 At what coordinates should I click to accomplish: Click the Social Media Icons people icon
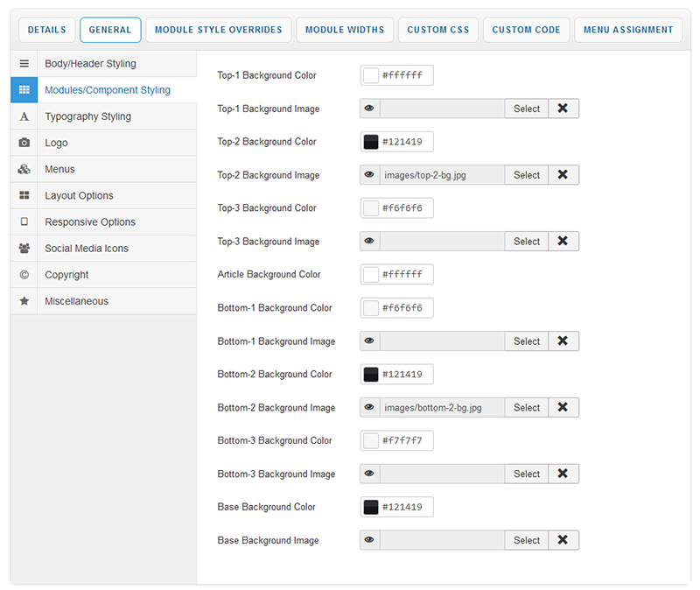click(24, 249)
